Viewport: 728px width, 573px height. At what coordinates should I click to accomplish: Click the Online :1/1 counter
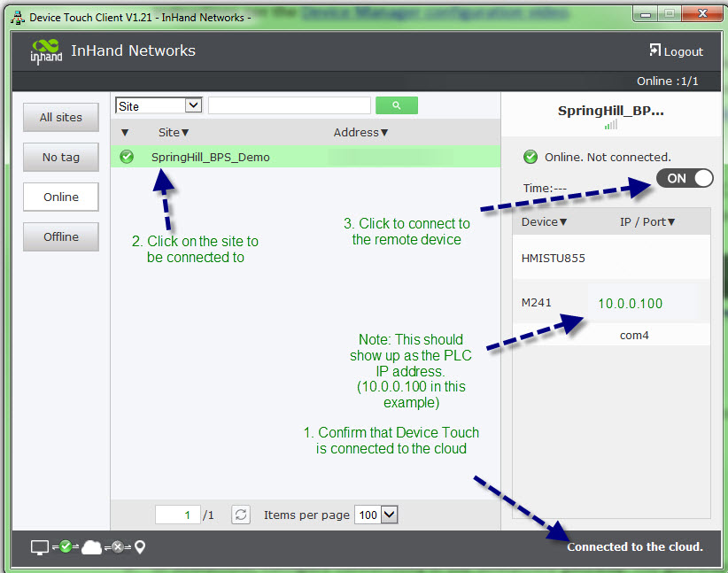[x=667, y=81]
